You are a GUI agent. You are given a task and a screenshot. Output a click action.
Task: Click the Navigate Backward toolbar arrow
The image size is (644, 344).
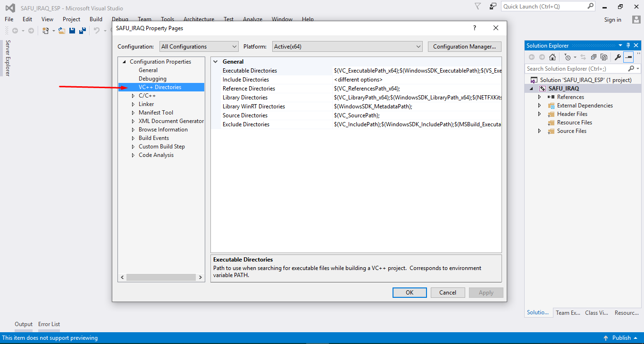coord(15,31)
